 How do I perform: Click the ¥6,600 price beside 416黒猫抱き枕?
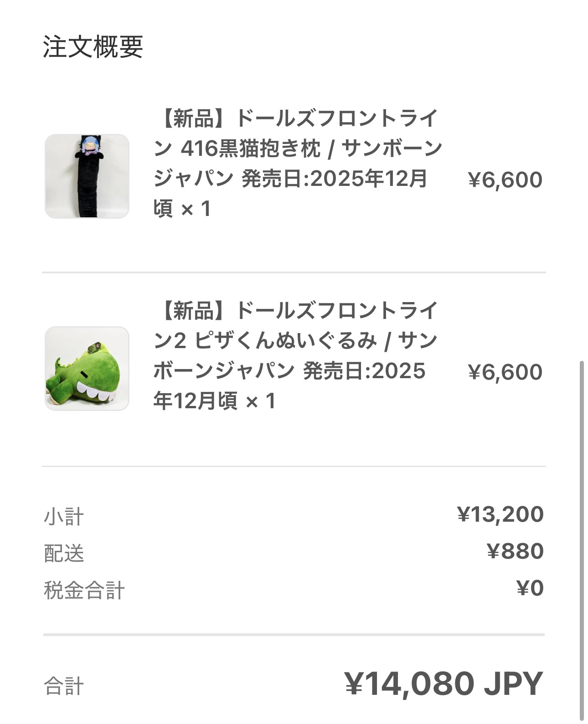pyautogui.click(x=505, y=180)
